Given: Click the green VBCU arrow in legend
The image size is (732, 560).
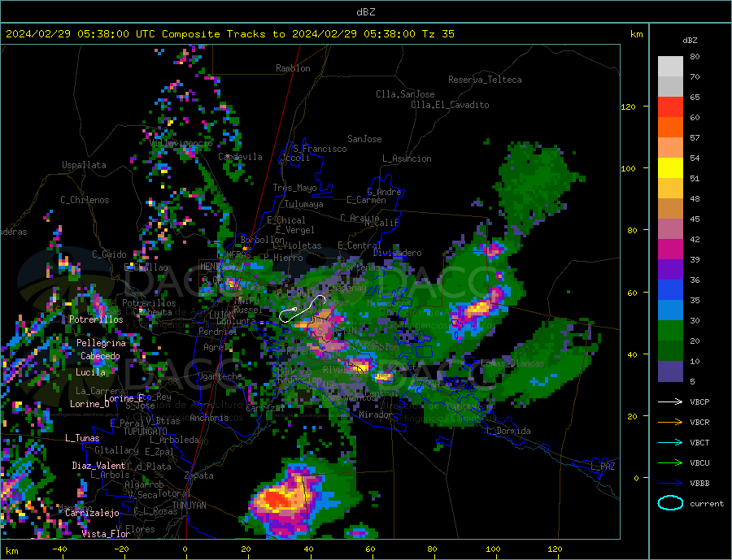Looking at the screenshot, I should point(670,463).
